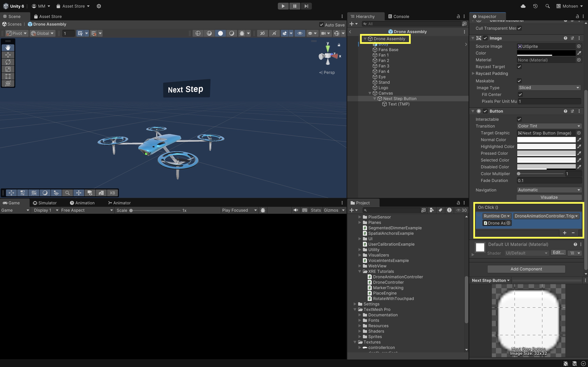Toggle the Raycast Target checkbox
The image size is (588, 367).
(x=519, y=66)
